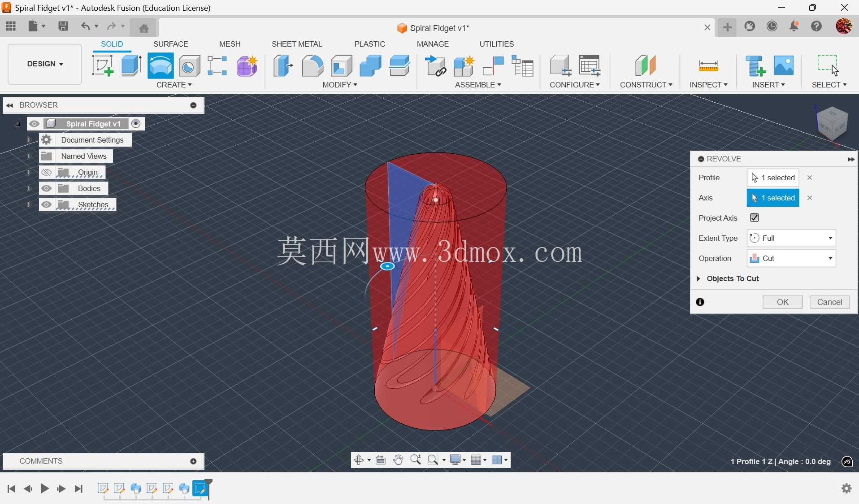Switch to the UTILITIES tab

point(497,44)
